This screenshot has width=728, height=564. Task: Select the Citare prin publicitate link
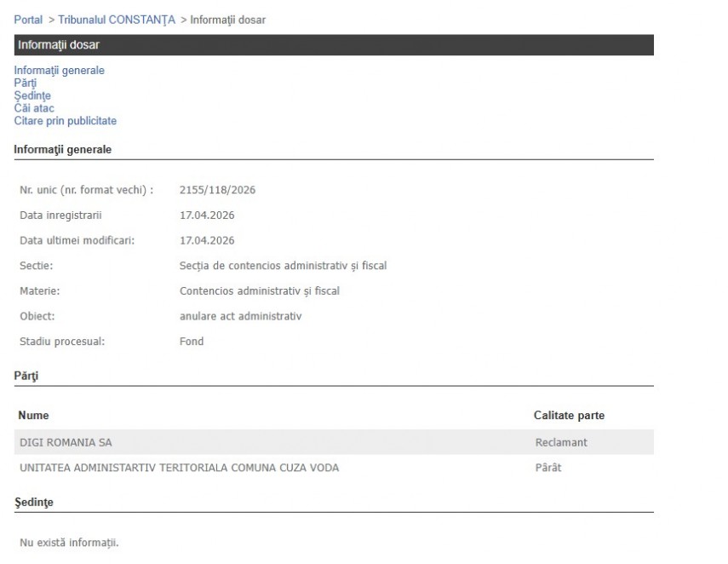(65, 121)
